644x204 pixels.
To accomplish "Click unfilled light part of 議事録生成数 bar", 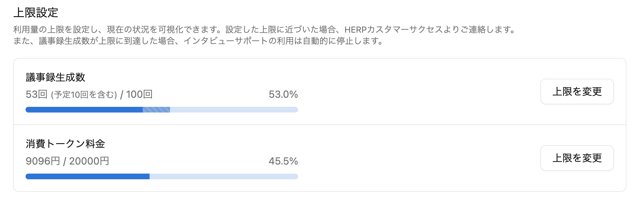I will pos(234,110).
